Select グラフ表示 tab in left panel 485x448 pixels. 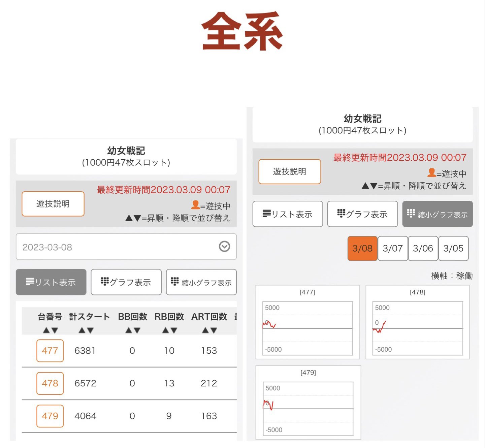[x=126, y=282]
